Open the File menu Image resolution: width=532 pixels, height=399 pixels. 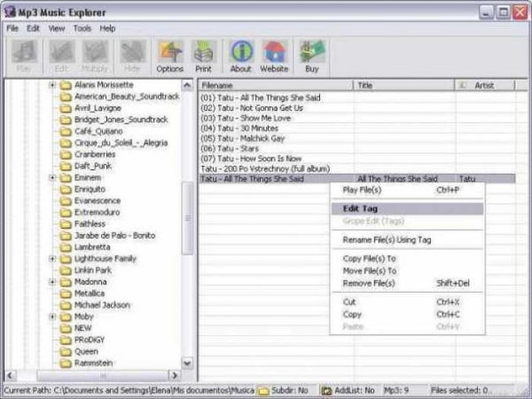[13, 28]
